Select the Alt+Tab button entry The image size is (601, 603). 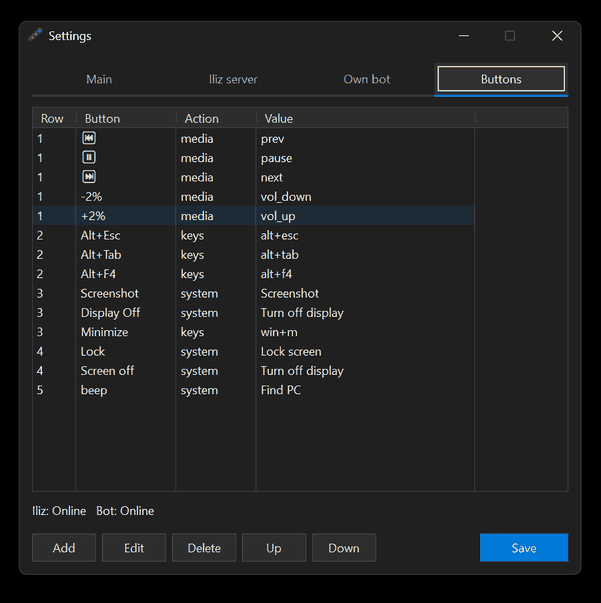pyautogui.click(x=101, y=255)
